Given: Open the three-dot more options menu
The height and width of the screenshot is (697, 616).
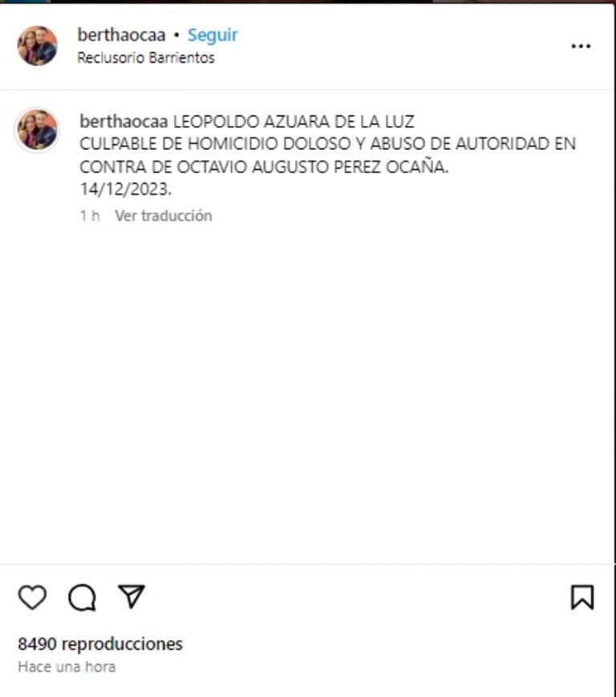Looking at the screenshot, I should 581,46.
